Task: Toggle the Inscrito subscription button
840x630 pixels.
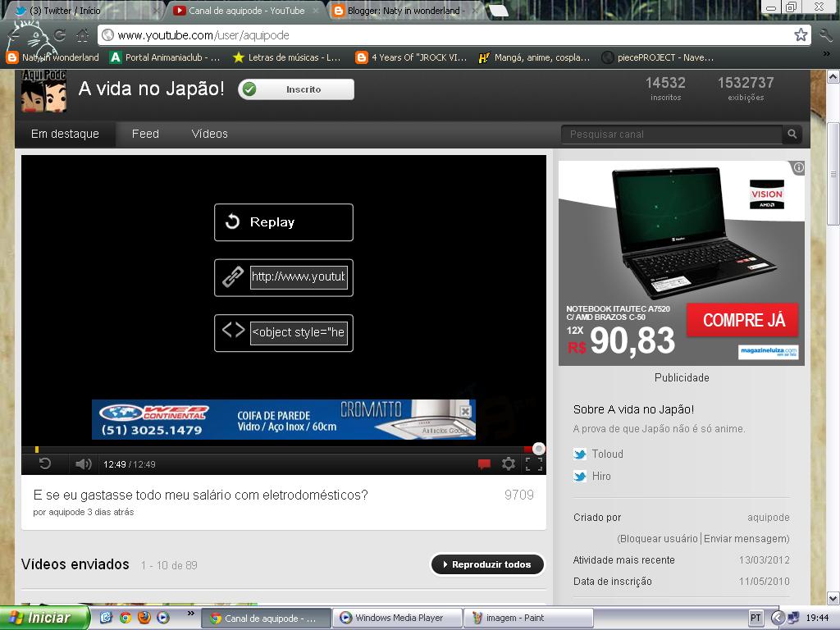Action: click(296, 89)
